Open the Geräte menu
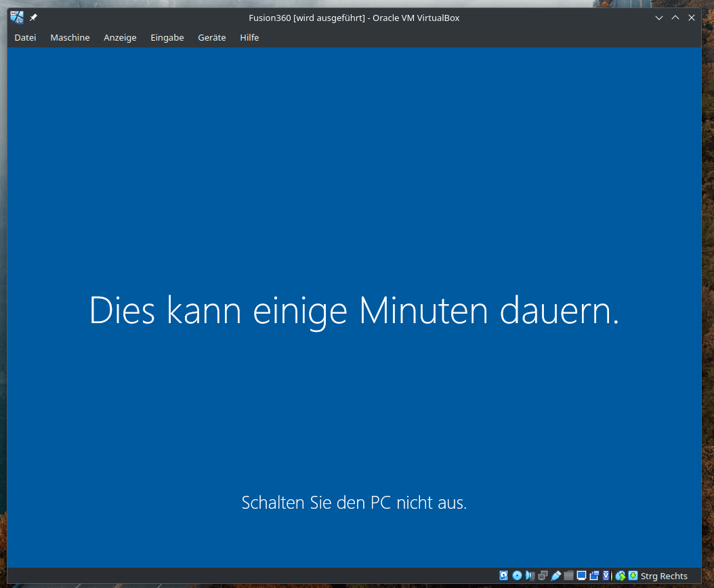Image resolution: width=714 pixels, height=588 pixels. point(212,37)
